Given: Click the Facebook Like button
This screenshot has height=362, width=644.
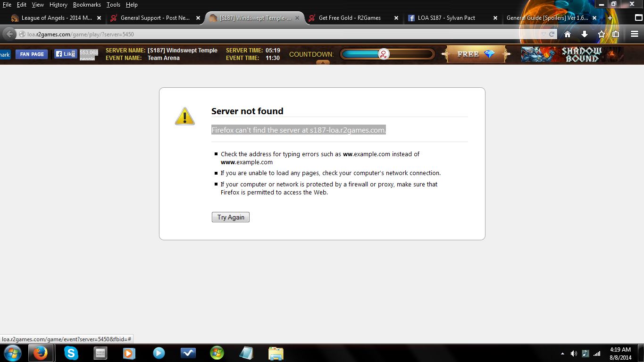Looking at the screenshot, I should tap(65, 54).
